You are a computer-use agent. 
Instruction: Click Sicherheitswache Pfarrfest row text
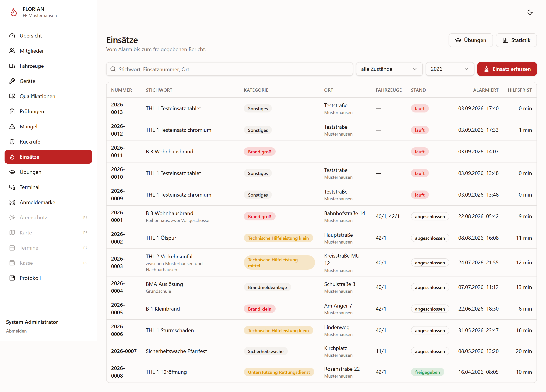pyautogui.click(x=176, y=351)
